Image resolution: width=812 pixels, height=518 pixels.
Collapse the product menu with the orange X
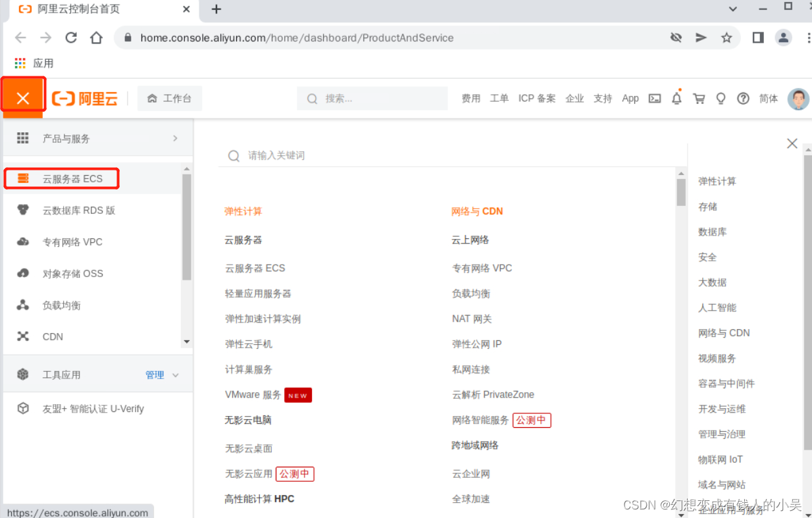coord(23,96)
